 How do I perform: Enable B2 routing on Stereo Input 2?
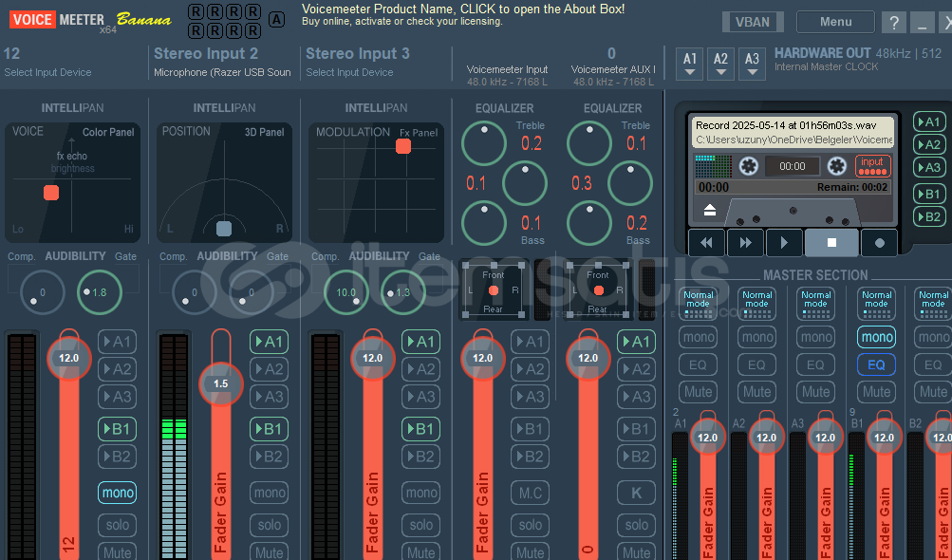click(269, 457)
